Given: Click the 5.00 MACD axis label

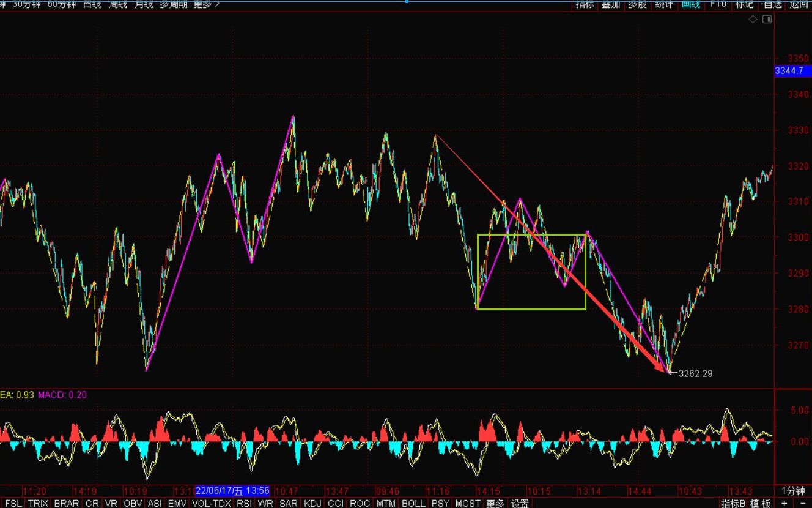Looking at the screenshot, I should click(x=800, y=411).
